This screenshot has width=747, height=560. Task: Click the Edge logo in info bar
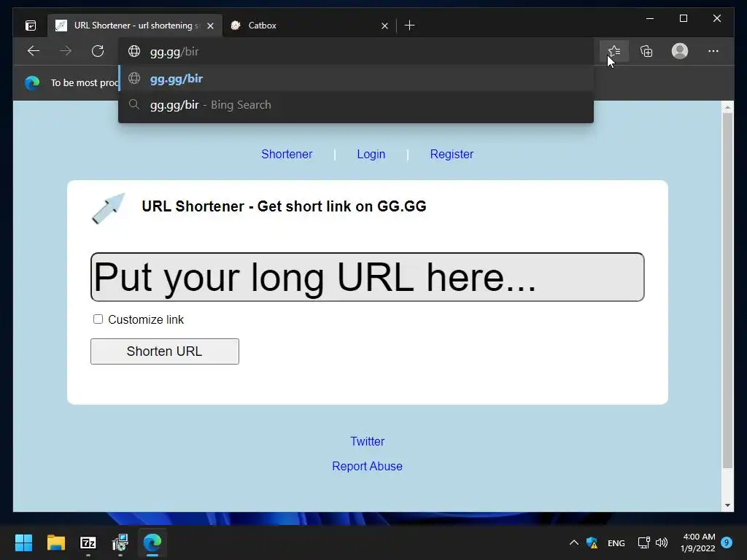[x=32, y=83]
